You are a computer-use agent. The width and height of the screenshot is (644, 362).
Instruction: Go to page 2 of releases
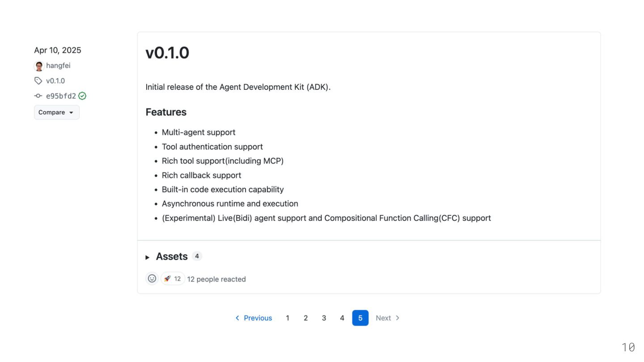point(306,318)
